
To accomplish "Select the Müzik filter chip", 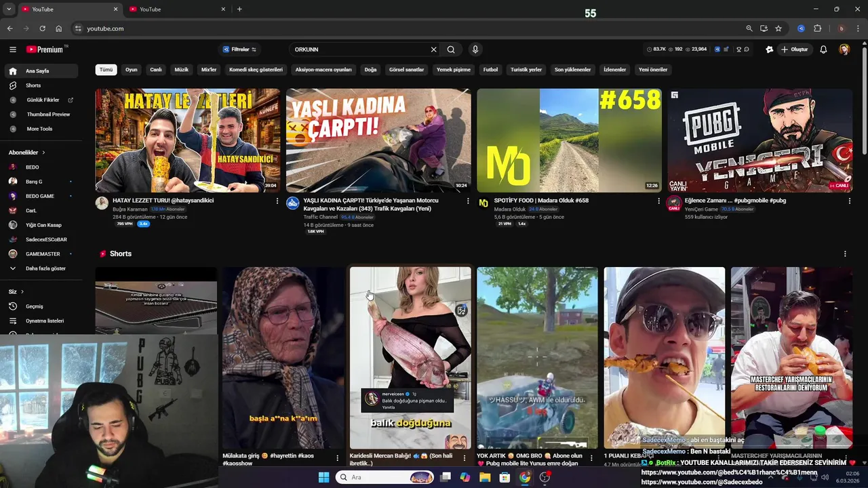I will pyautogui.click(x=182, y=70).
